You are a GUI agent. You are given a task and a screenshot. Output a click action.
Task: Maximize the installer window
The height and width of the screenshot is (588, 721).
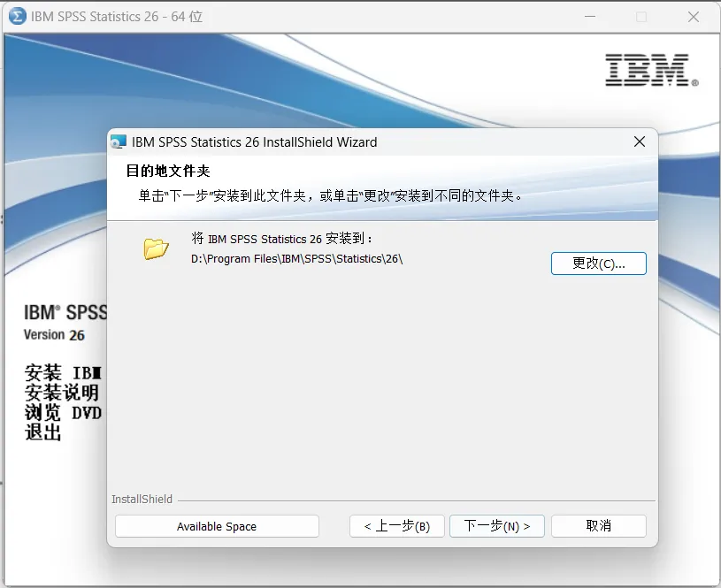641,16
